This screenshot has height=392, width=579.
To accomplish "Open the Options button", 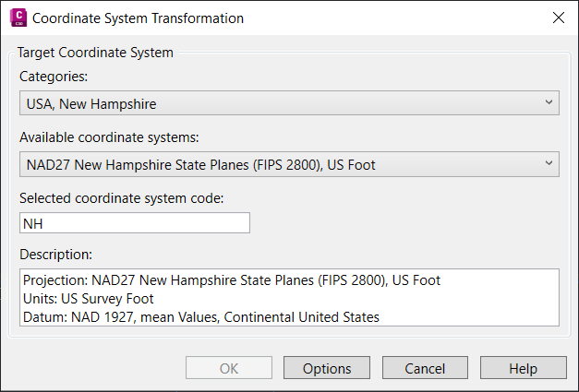I will pos(327,368).
